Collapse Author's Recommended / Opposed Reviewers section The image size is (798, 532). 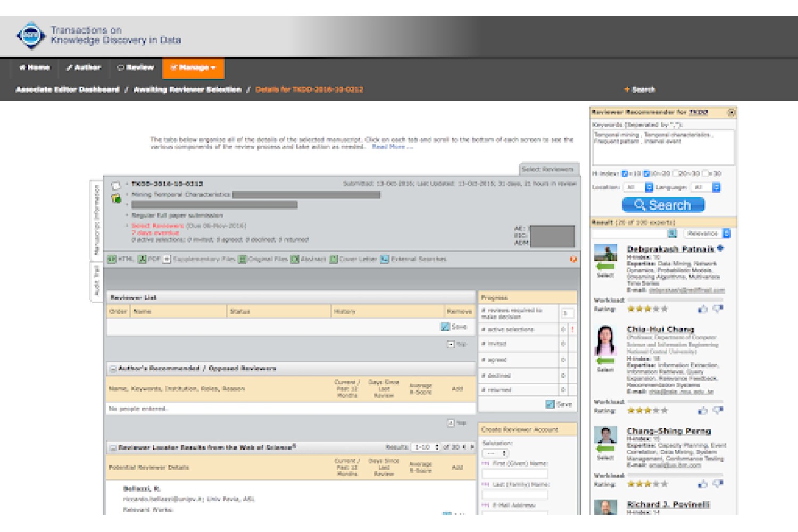(x=113, y=368)
